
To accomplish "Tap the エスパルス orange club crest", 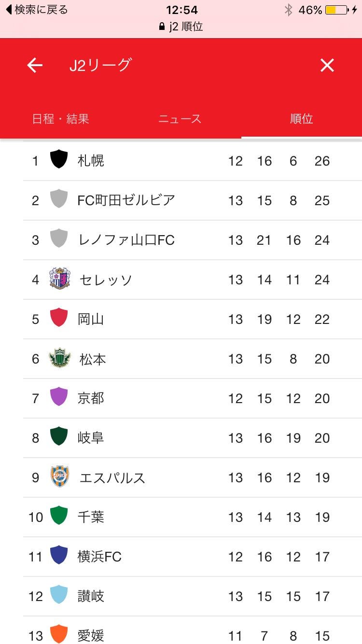I will point(59,476).
